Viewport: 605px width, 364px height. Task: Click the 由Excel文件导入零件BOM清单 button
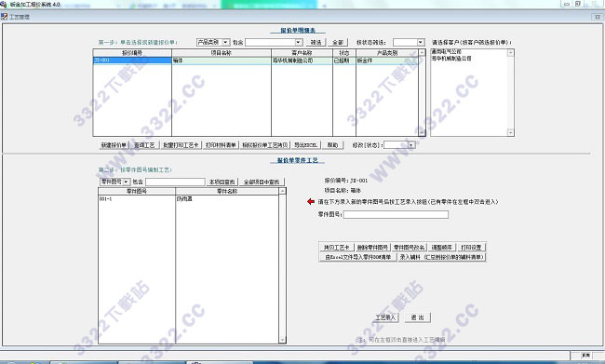(x=358, y=257)
